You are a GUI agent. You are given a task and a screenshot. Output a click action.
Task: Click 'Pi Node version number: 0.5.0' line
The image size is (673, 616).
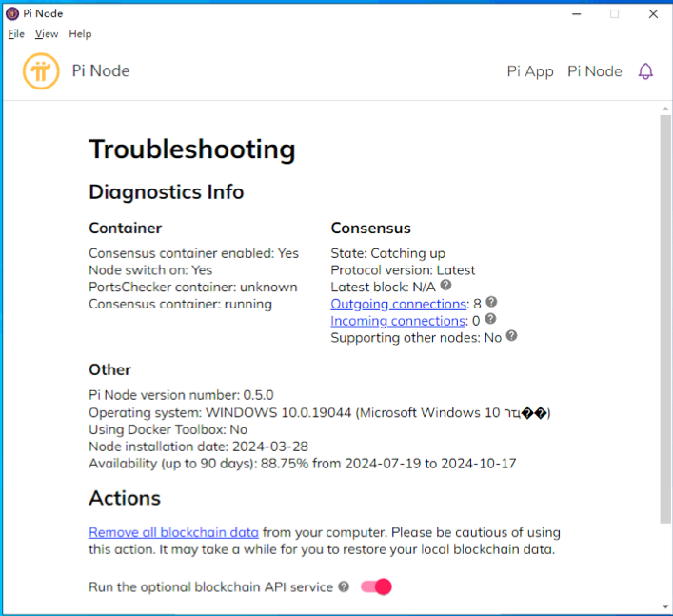181,395
